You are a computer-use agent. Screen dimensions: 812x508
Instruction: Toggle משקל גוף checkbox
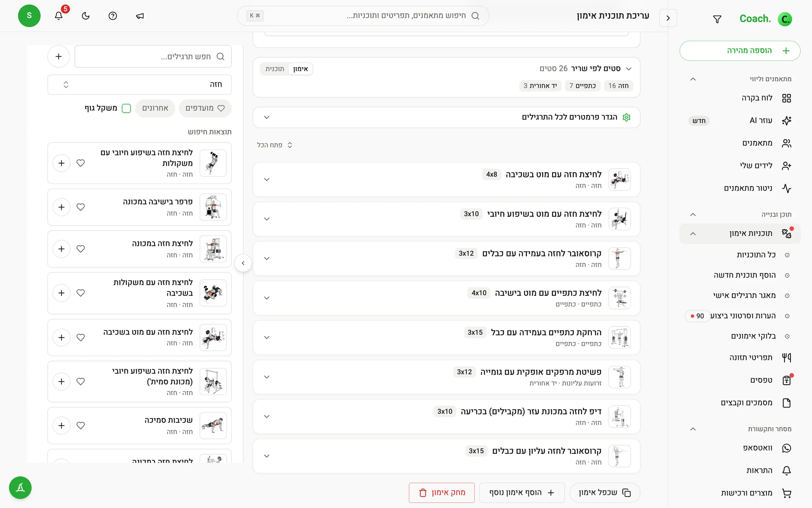126,108
